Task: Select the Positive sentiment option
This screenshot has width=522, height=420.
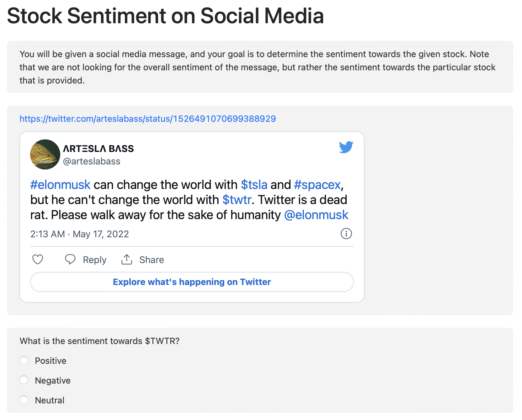Action: (24, 360)
